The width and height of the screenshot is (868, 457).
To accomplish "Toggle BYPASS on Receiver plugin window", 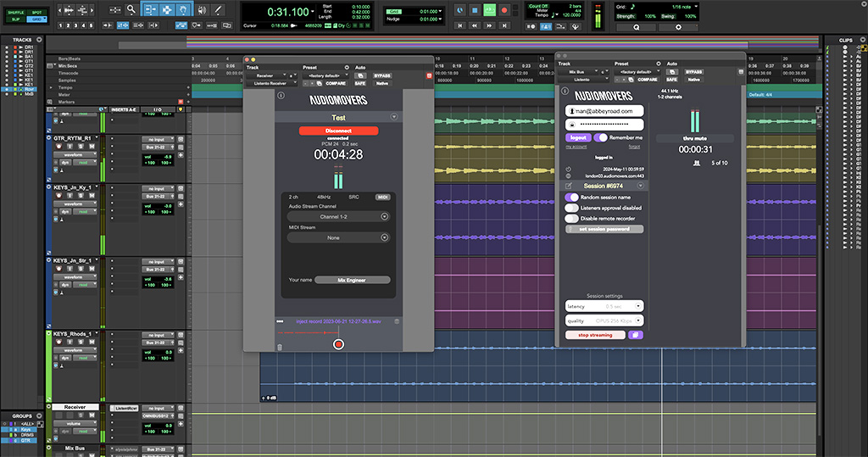I will pos(382,76).
